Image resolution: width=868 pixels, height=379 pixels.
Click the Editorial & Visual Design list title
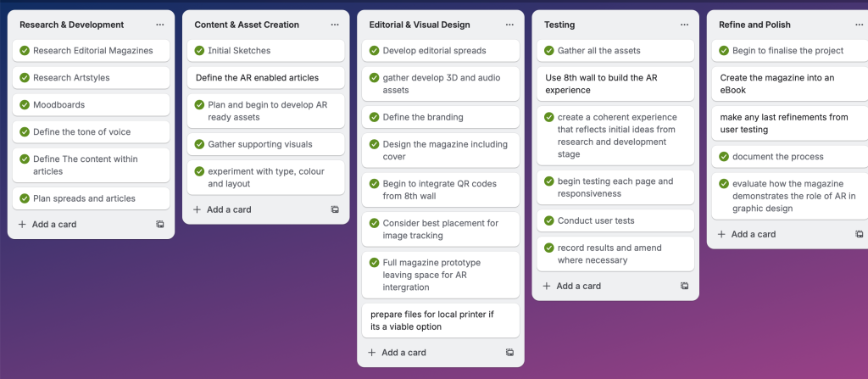tap(420, 25)
